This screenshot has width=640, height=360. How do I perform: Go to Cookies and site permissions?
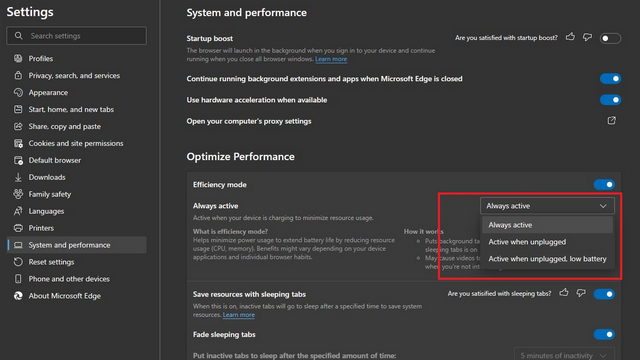click(x=76, y=143)
